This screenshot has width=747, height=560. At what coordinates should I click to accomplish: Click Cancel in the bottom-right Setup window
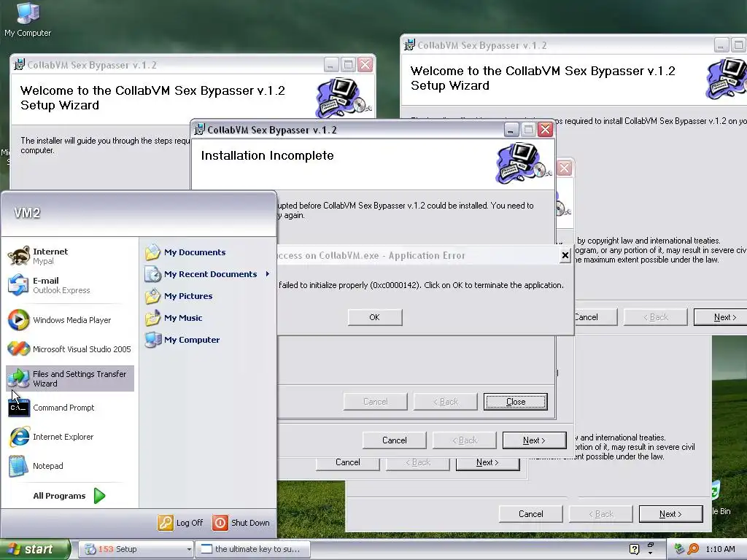531,514
